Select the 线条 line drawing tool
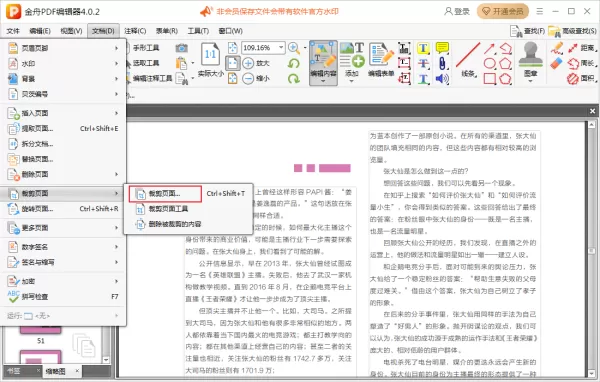600x382 pixels. click(x=468, y=60)
